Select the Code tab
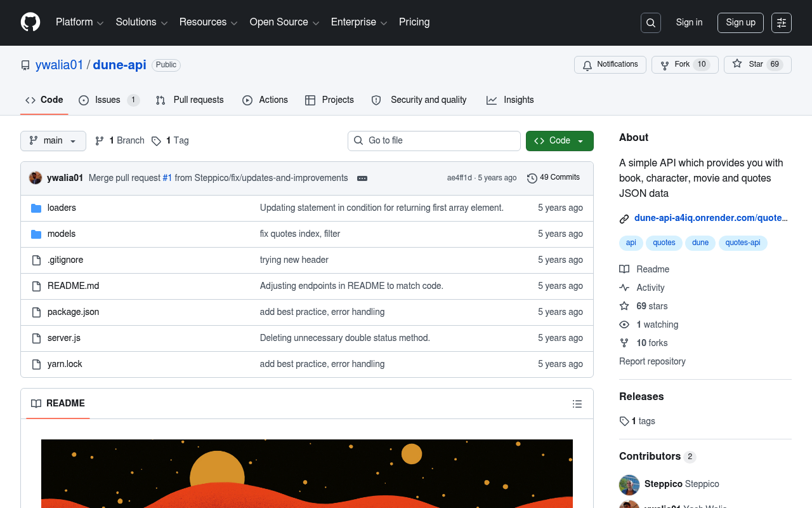The height and width of the screenshot is (508, 812). click(x=44, y=100)
